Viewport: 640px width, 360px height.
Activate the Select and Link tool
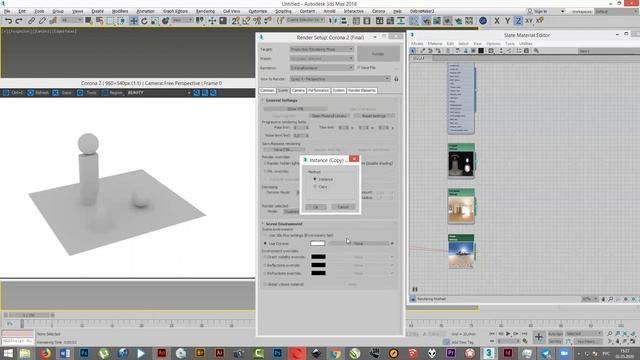[31, 20]
